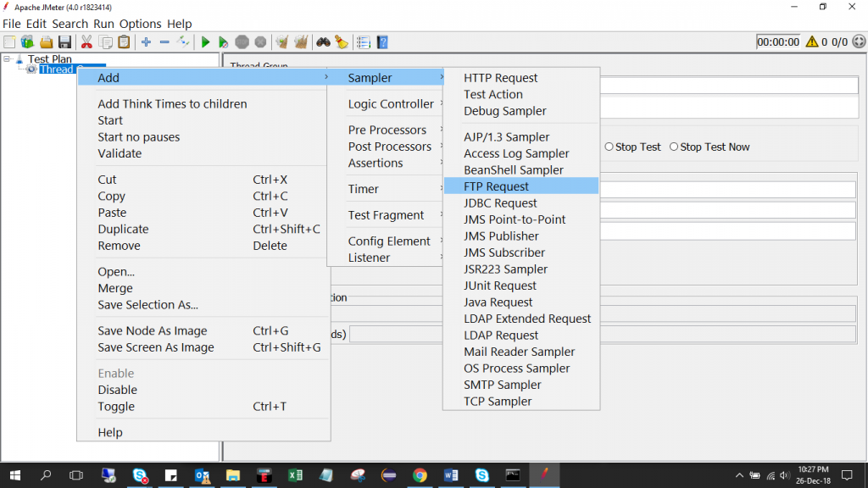Click the Shutdown toolbar icon
This screenshot has height=488, width=868.
260,42
